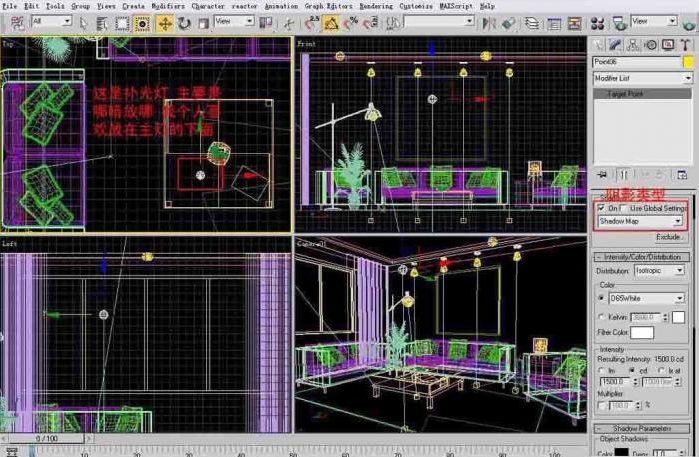699x457 pixels.
Task: Click the Use Pivot Point Center icon
Action: point(266,23)
